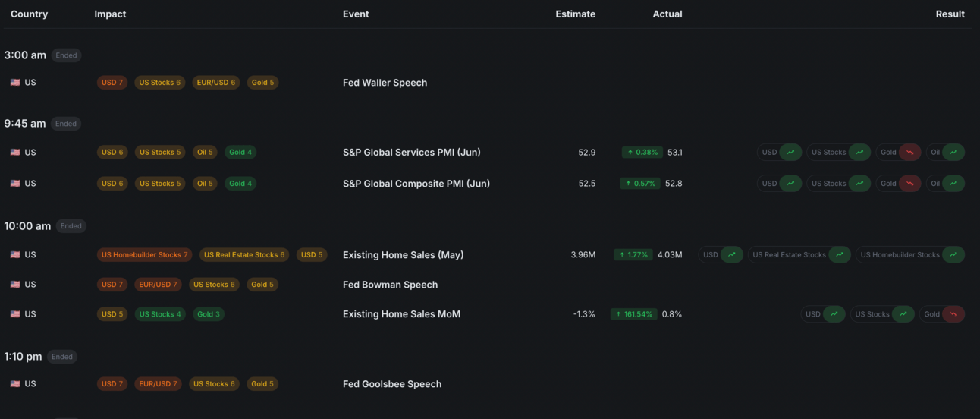
Task: Click the US Homebuilder Stocks 7 impact tag
Action: coord(144,255)
